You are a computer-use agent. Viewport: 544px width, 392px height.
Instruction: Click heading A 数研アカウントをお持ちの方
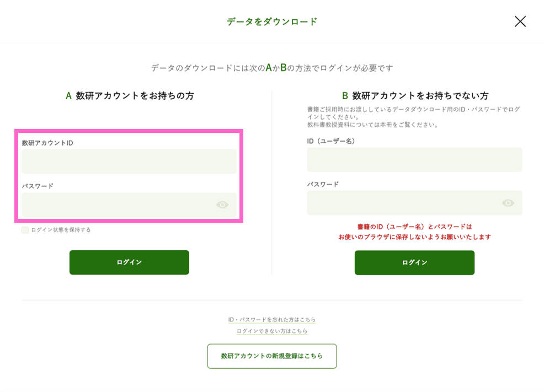click(x=130, y=96)
